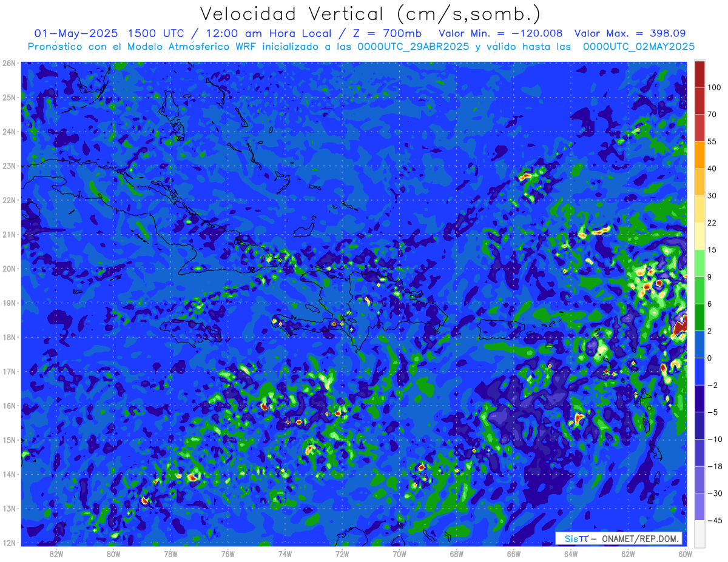Click the "22N" latitude label
This screenshot has height=562, width=728.
[x=8, y=200]
